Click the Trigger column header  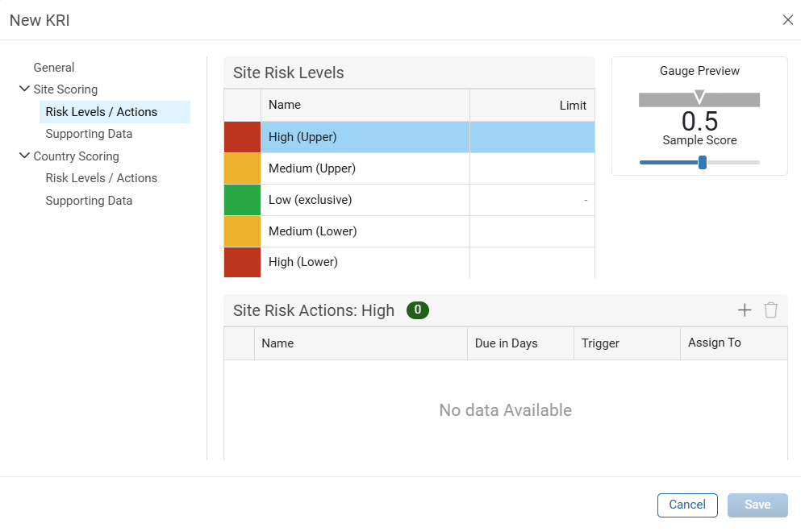627,343
